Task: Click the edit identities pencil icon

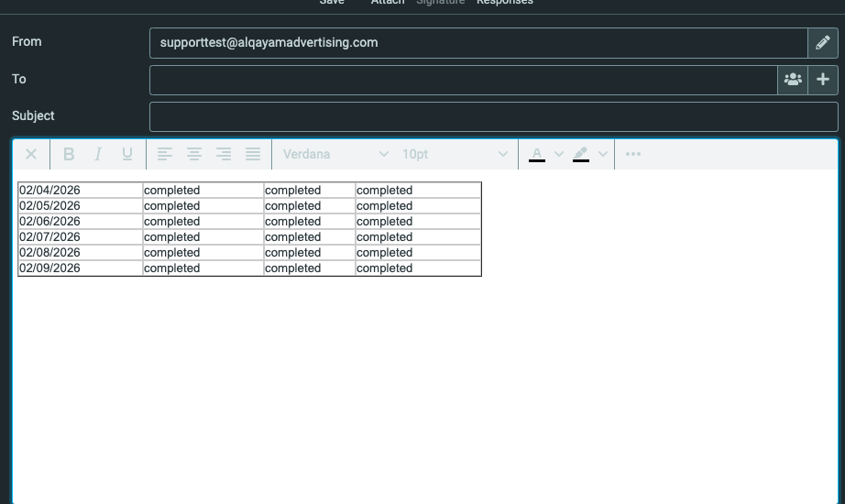Action: (x=822, y=43)
